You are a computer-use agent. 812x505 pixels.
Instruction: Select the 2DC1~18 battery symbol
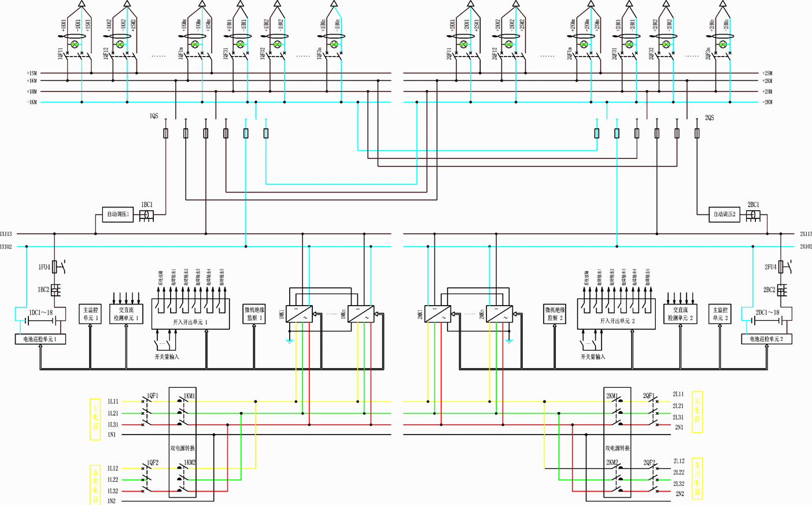click(x=767, y=320)
